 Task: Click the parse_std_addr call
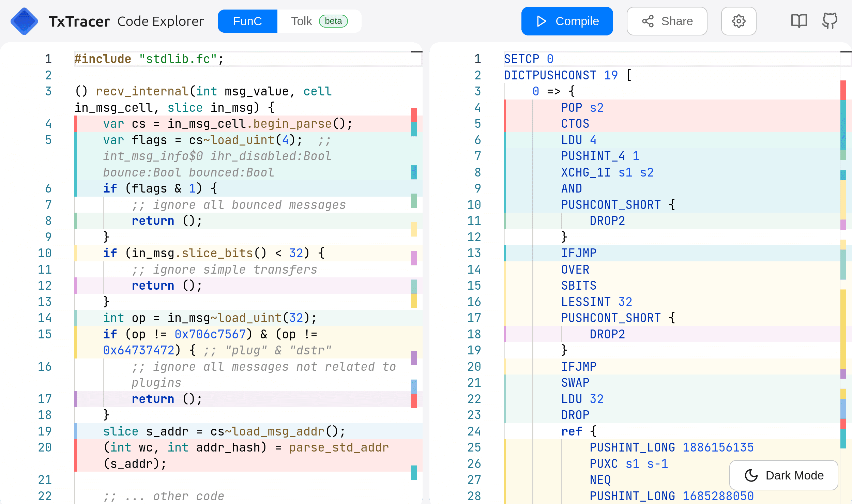point(339,447)
